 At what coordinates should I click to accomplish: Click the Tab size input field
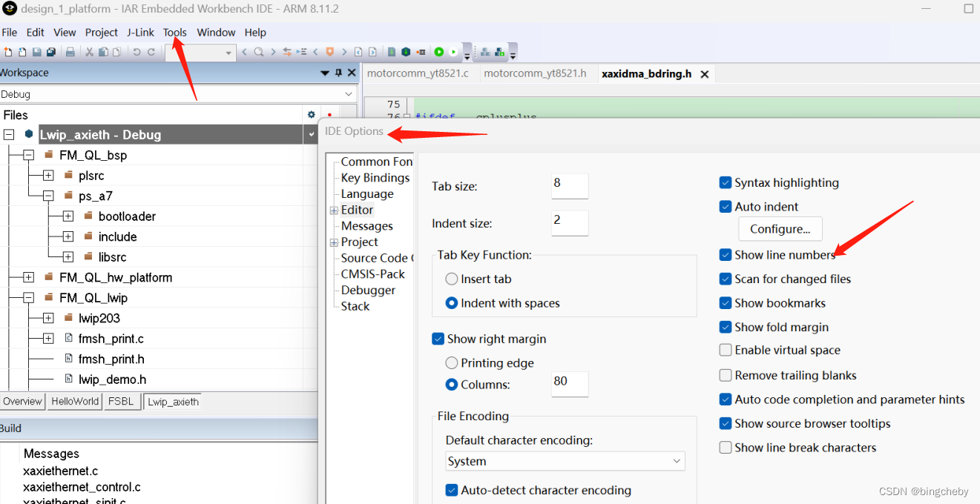570,186
